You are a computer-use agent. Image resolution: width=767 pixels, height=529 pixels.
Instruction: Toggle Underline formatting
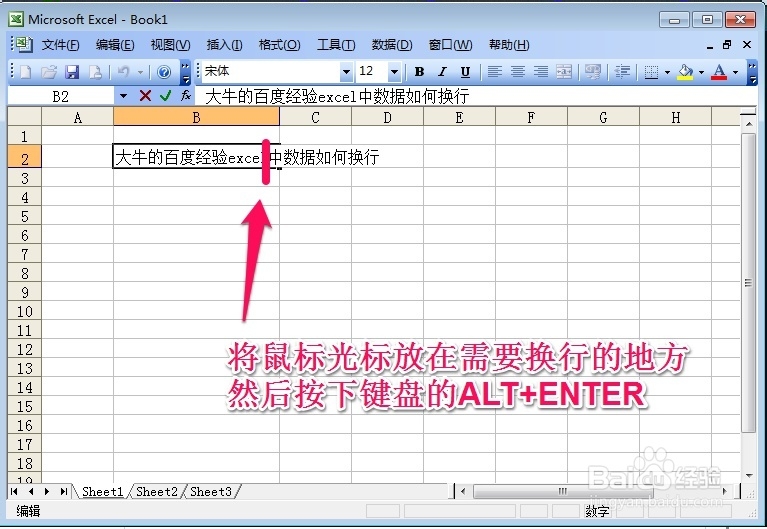tap(465, 72)
